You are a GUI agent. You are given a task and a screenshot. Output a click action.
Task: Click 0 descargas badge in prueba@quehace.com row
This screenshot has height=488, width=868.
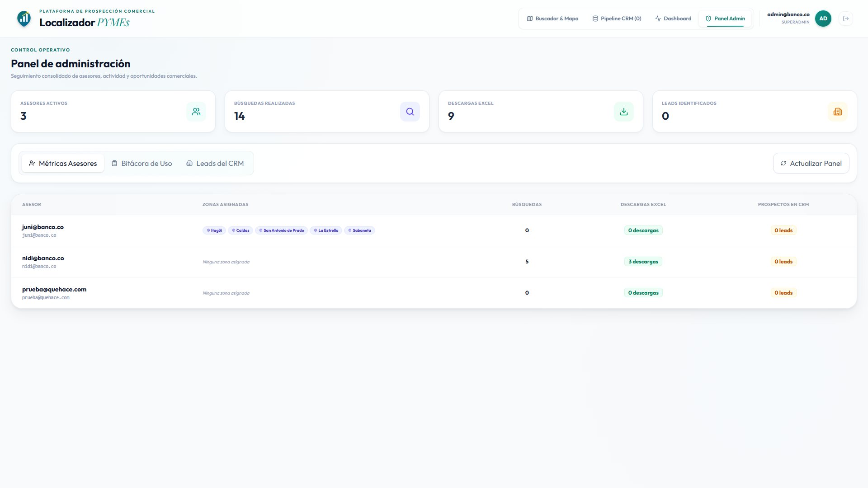[643, 293]
